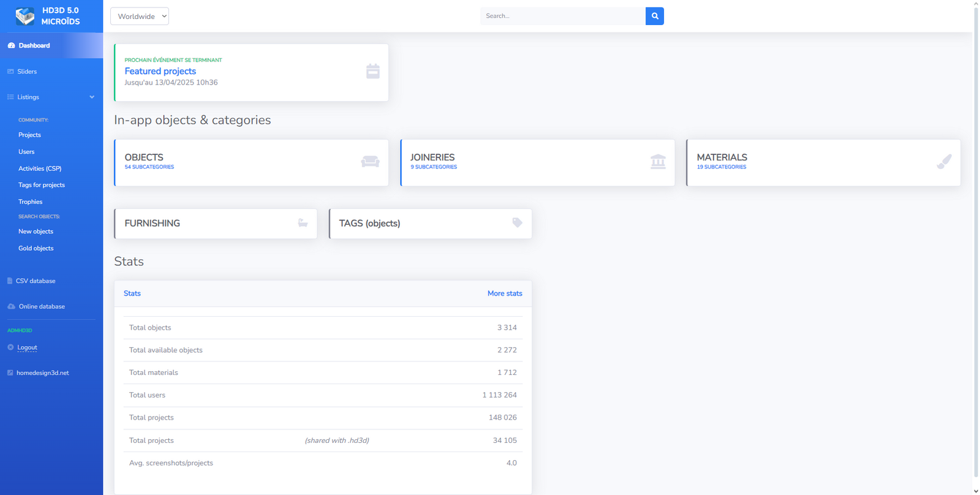Select Trophies in sidebar
The image size is (980, 495).
pos(30,202)
